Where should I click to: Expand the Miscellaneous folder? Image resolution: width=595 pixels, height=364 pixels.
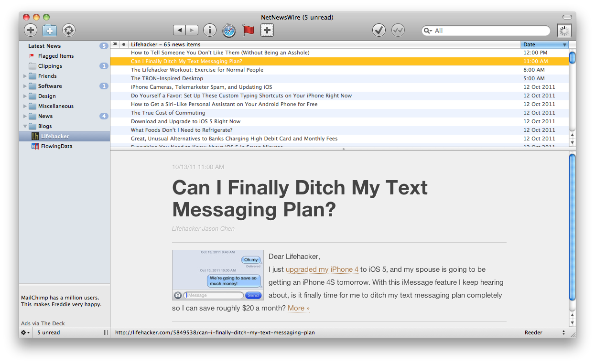(x=25, y=106)
